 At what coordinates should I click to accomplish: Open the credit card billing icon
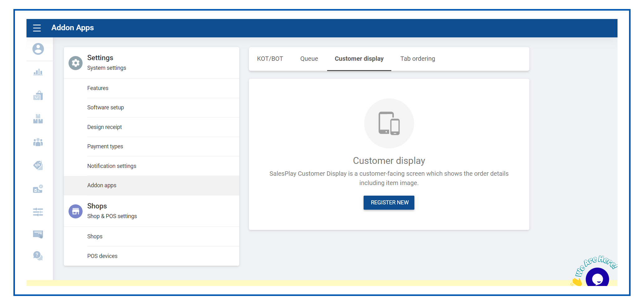click(38, 234)
